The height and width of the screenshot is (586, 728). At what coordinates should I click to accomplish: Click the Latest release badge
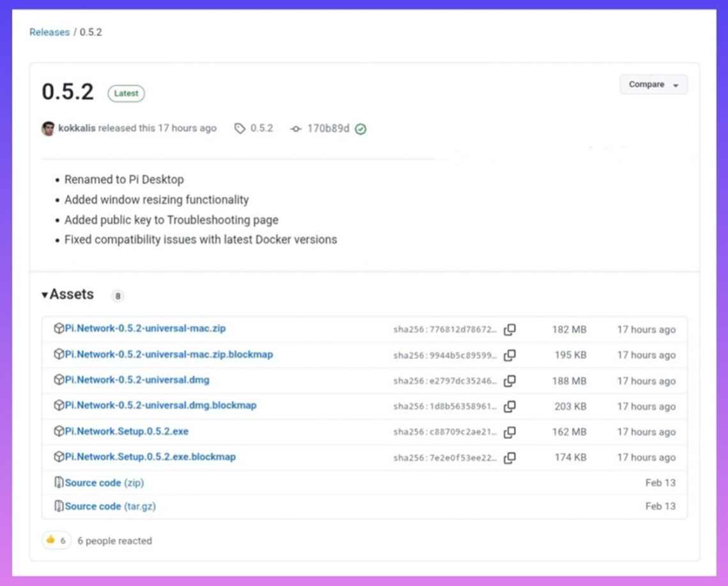coord(126,93)
